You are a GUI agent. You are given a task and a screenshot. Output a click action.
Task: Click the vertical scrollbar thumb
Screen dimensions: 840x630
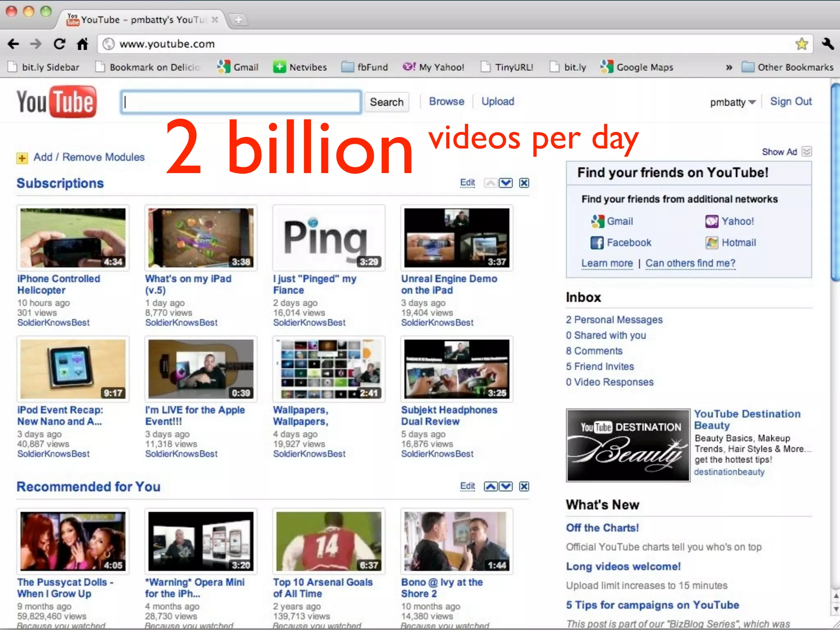pos(836,183)
